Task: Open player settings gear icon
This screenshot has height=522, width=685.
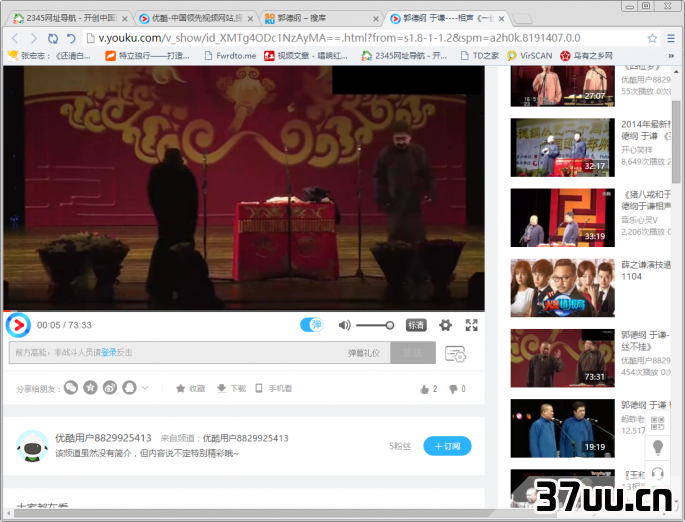Action: 445,325
